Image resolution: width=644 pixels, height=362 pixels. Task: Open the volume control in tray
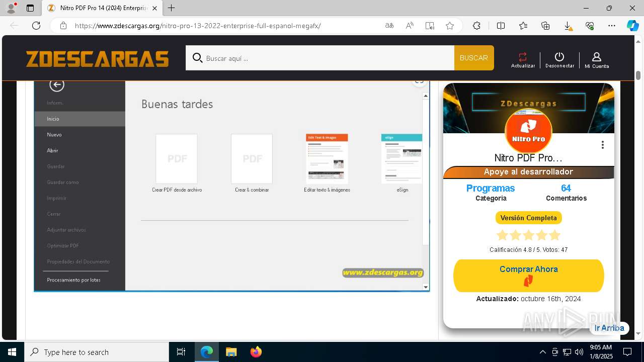coord(579,352)
